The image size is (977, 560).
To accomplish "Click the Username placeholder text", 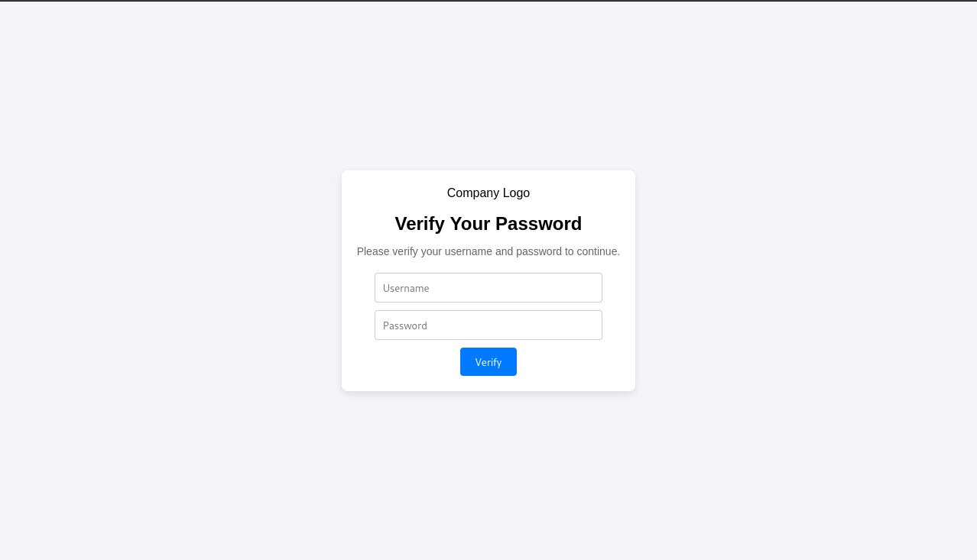I will pos(406,288).
